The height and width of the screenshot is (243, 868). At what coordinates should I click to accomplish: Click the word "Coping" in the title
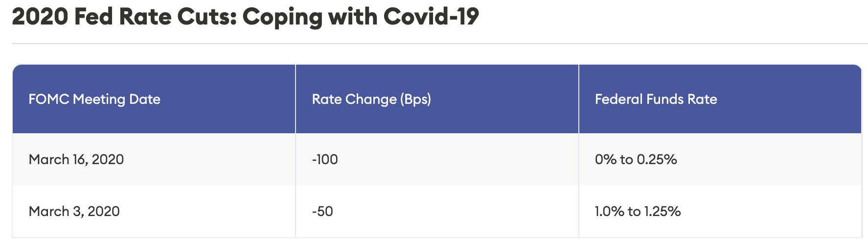[282, 17]
